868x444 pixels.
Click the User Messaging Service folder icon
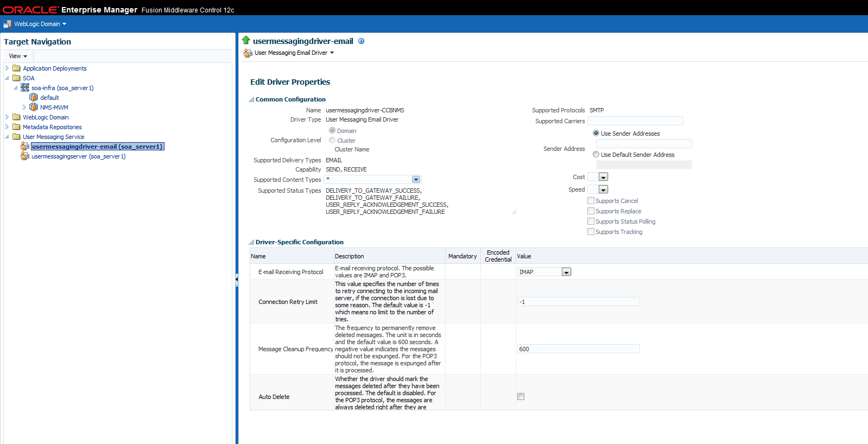16,137
